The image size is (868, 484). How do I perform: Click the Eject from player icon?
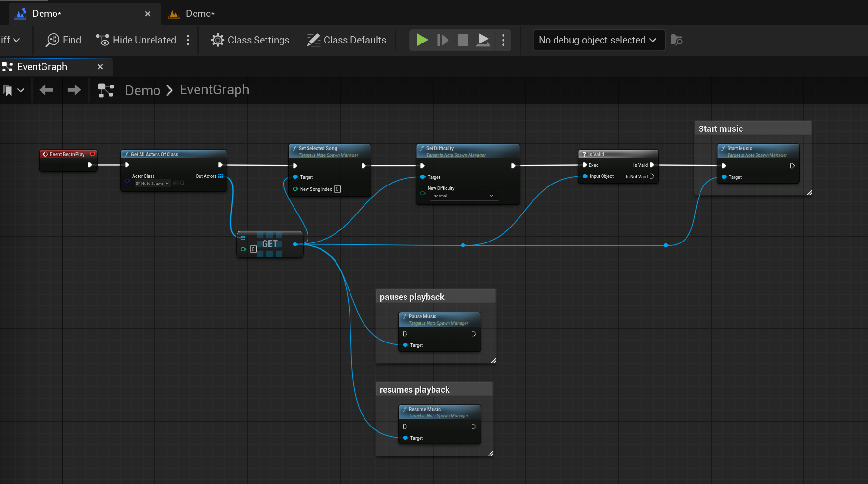(483, 40)
